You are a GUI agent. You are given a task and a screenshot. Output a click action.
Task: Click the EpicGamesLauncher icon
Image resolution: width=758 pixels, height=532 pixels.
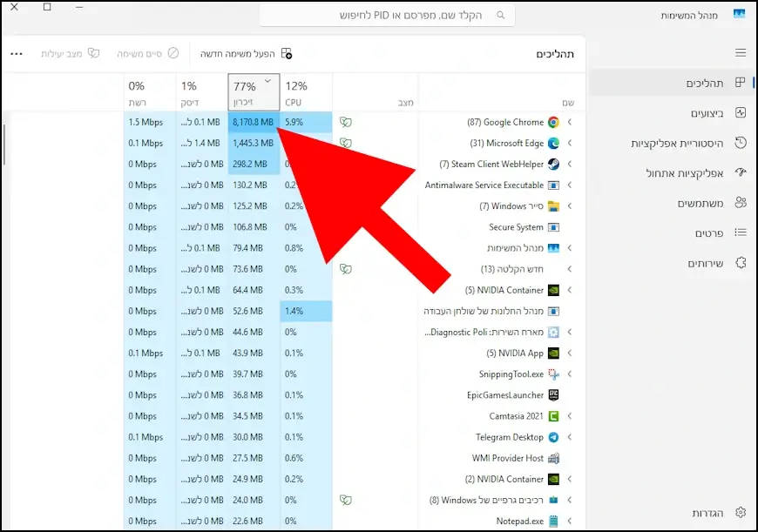pos(553,395)
